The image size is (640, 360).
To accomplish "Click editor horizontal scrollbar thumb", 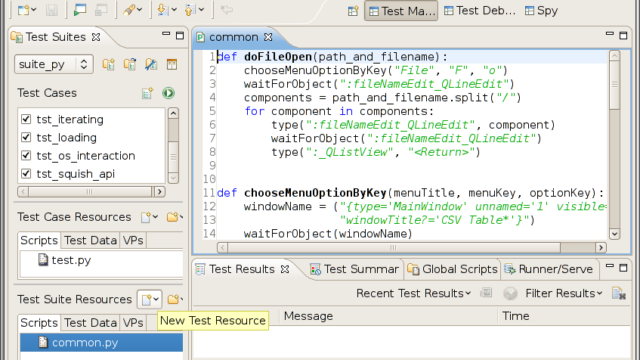I will [x=394, y=248].
